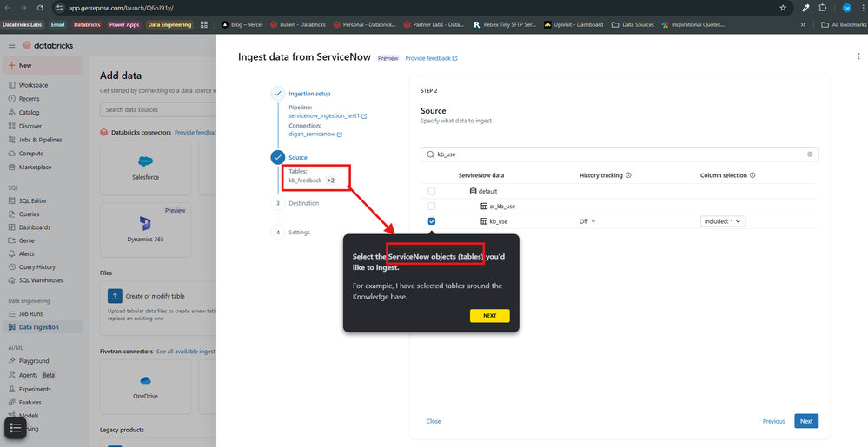
Task: Check the ar_kb_use table checkbox
Action: point(432,206)
